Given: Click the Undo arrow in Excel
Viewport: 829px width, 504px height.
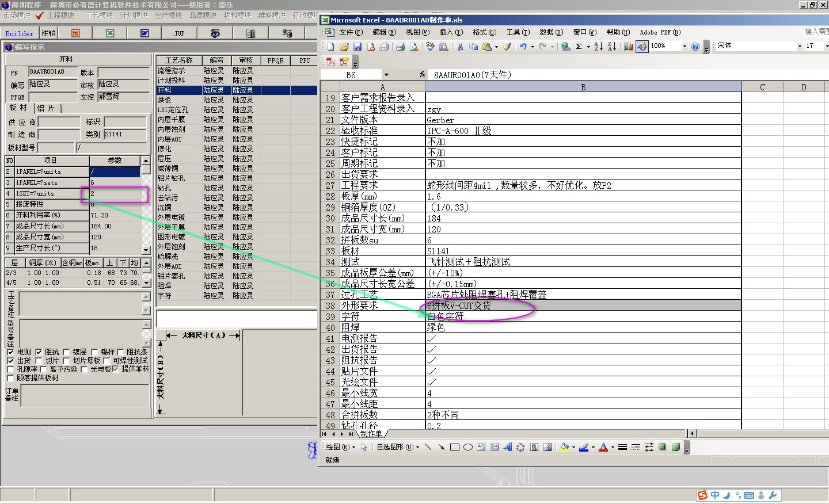Looking at the screenshot, I should click(x=523, y=47).
